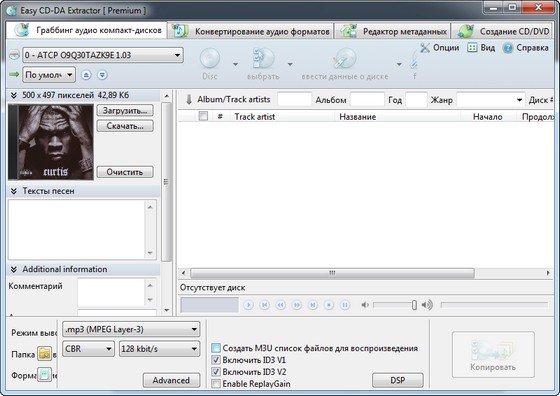Click the round down-arrow load tray icon
The height and width of the screenshot is (396, 560).
pyautogui.click(x=102, y=75)
